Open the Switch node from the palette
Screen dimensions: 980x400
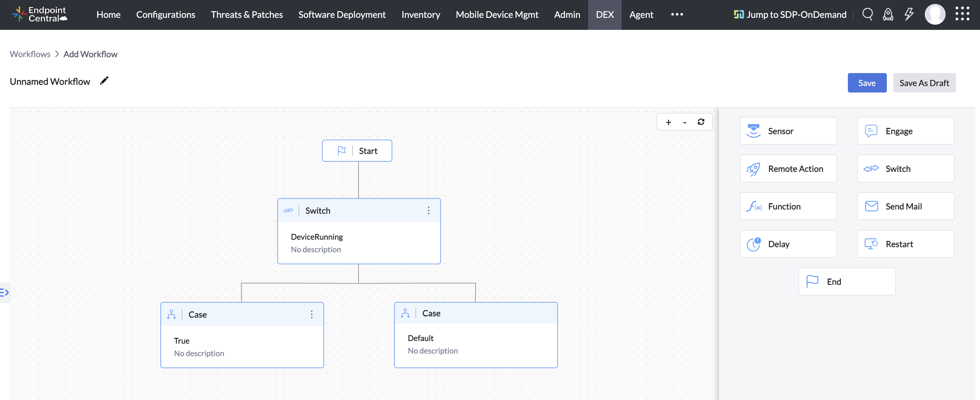906,169
